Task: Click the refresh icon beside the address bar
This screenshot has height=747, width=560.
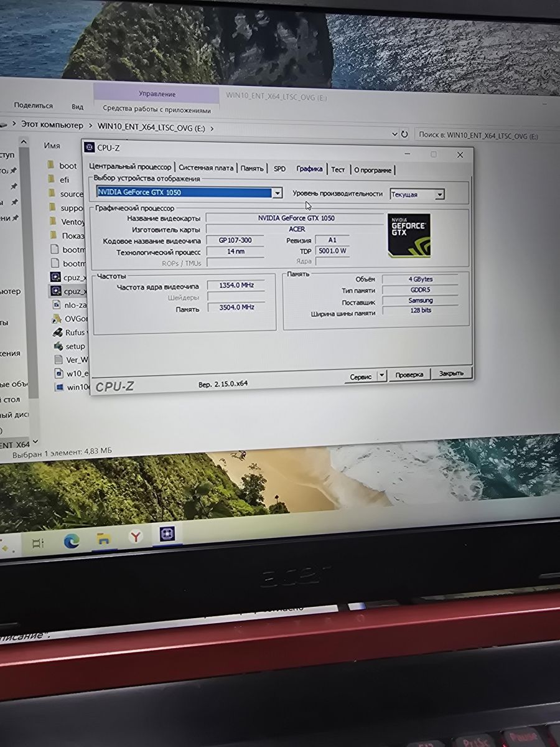Action: [x=404, y=134]
